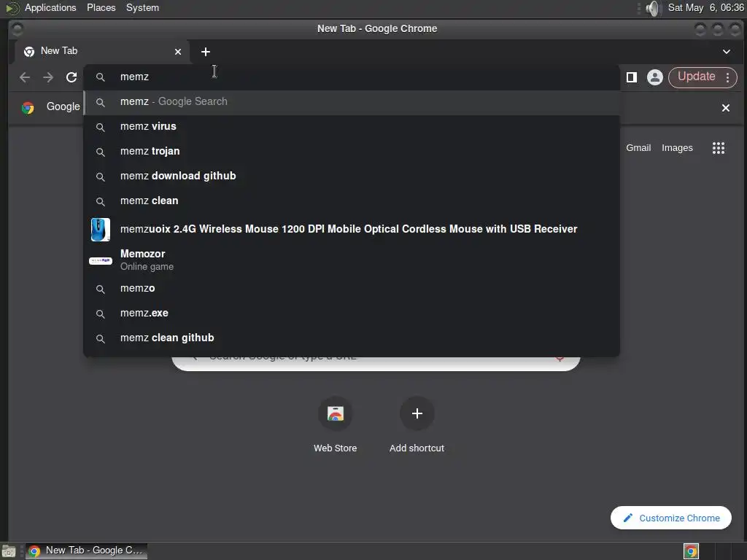This screenshot has height=560, width=747.
Task: Click the Customize Chrome button
Action: (671, 518)
